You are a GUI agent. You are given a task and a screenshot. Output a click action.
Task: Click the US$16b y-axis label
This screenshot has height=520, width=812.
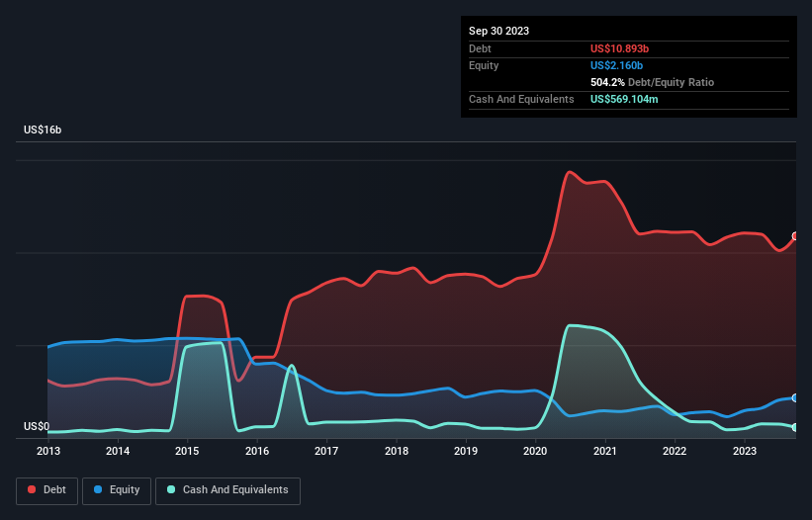click(x=43, y=130)
